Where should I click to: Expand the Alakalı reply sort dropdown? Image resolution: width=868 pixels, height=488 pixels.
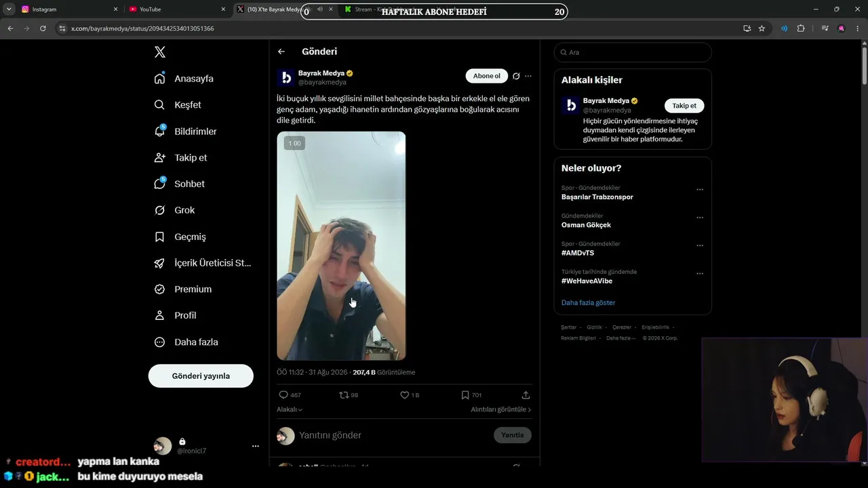(x=290, y=409)
